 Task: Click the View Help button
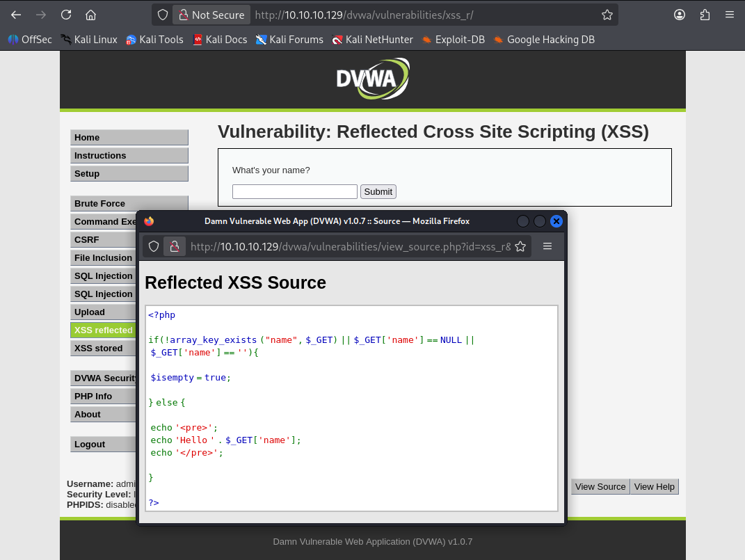pyautogui.click(x=654, y=486)
